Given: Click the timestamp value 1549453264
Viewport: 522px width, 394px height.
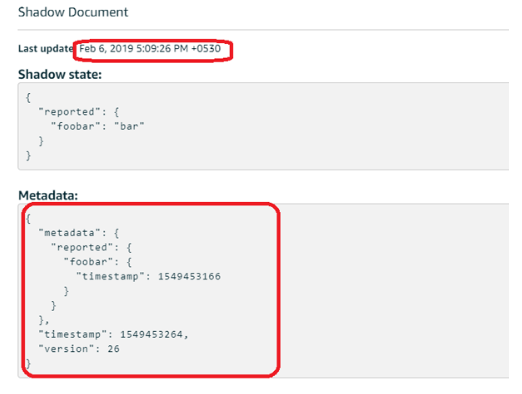Looking at the screenshot, I should point(151,334).
